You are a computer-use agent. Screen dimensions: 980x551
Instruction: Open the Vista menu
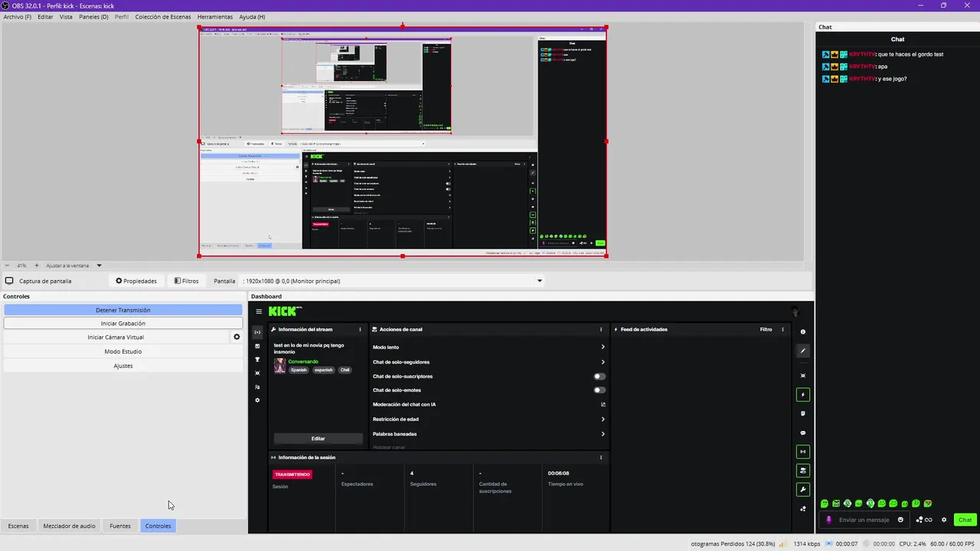pyautogui.click(x=66, y=17)
